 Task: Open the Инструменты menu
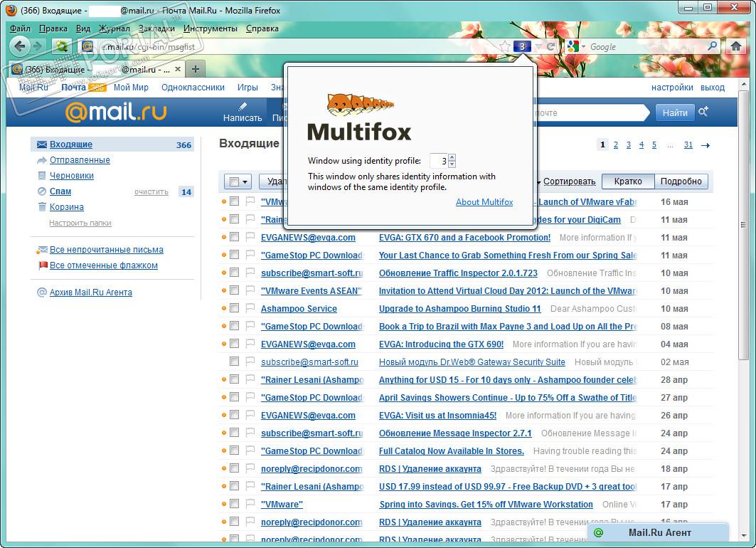(x=211, y=28)
